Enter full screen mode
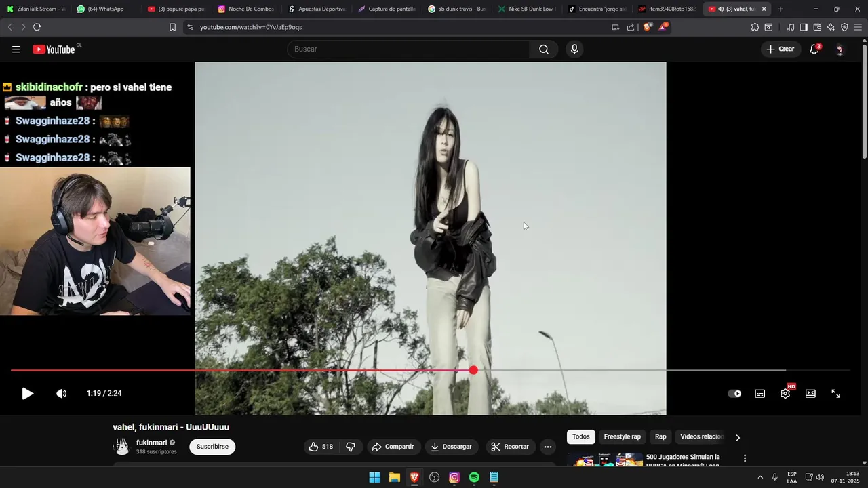The image size is (868, 488). pos(836,393)
